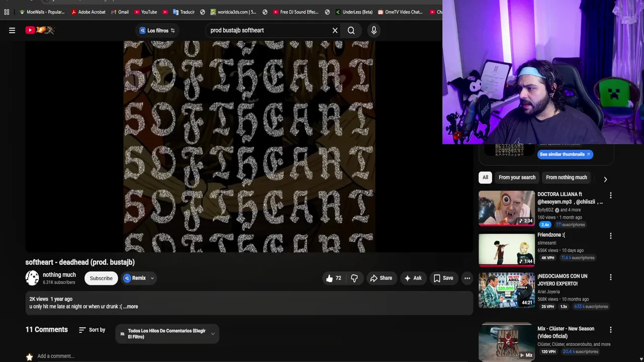Select the From your search chip

tap(517, 177)
